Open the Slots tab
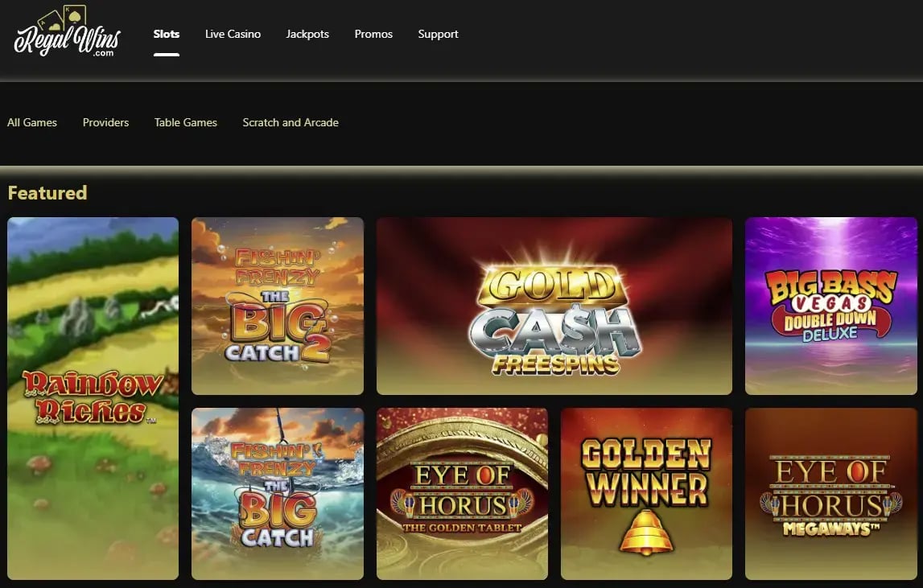 click(167, 34)
